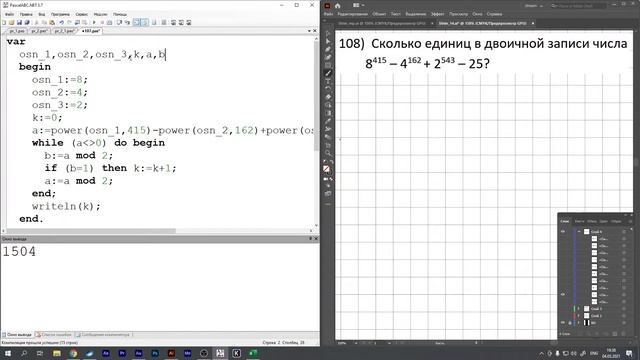Switch to the pr_1.pas tab
The image size is (640, 360).
[x=17, y=31]
